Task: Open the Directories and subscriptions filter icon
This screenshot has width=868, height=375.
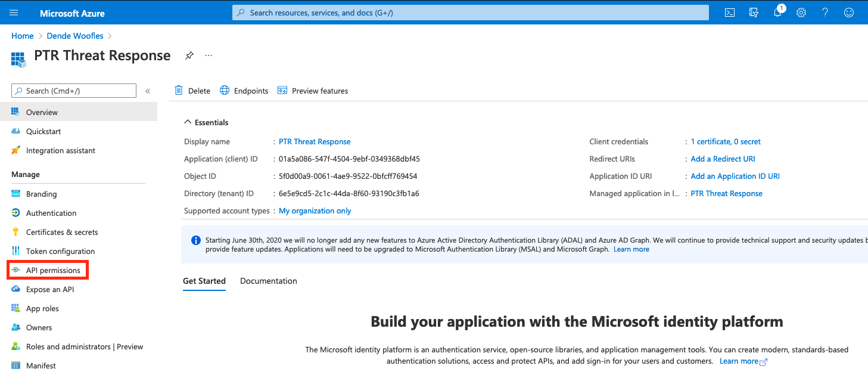Action: click(754, 13)
